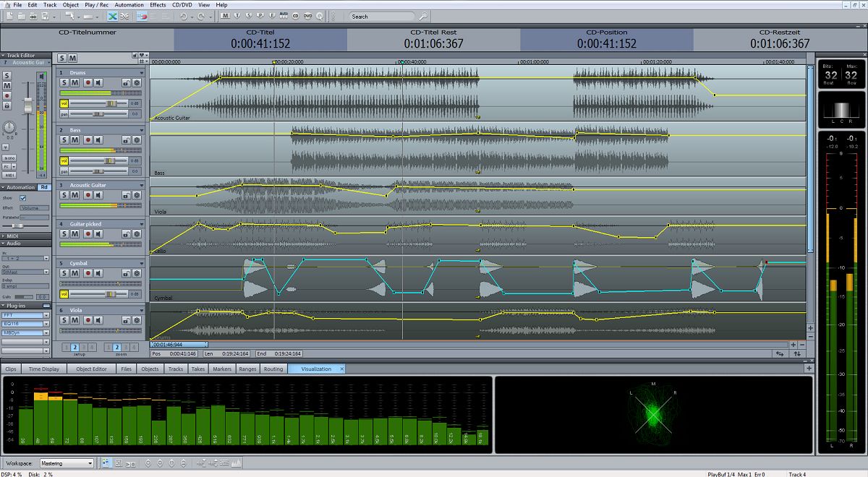Screen dimensions: 868x477
Task: Click the Acoustic Guitar track lock icon
Action: click(126, 195)
